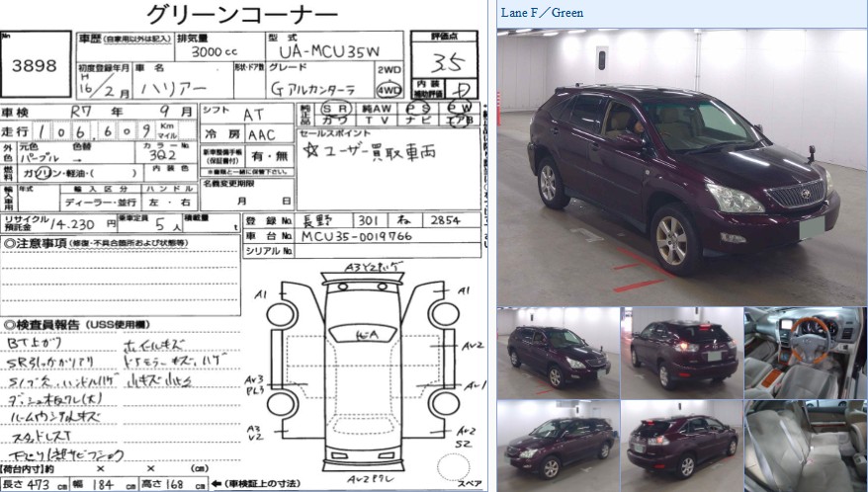Select the length value '473'
Image resolution: width=868 pixels, height=492 pixels.
click(38, 485)
